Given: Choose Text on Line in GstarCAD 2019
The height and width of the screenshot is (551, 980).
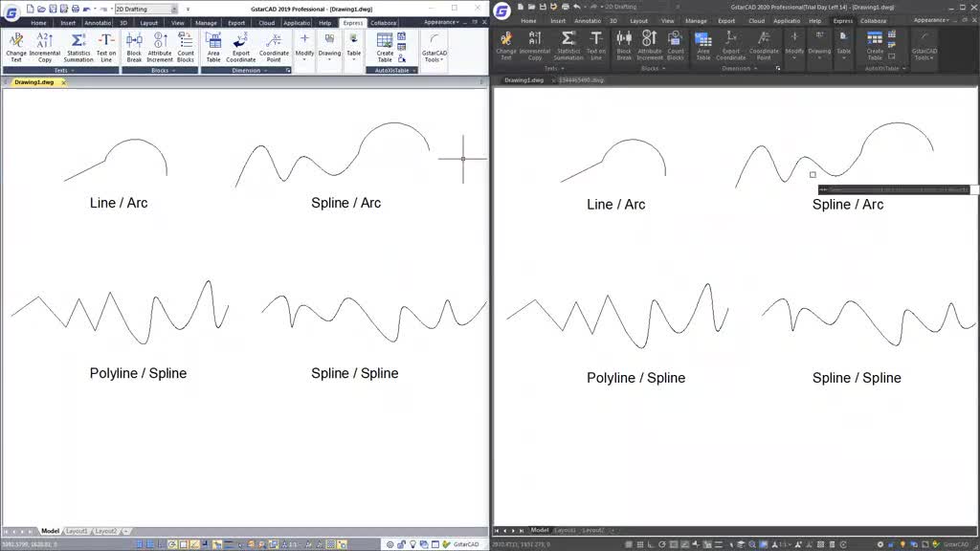Looking at the screenshot, I should click(x=106, y=48).
